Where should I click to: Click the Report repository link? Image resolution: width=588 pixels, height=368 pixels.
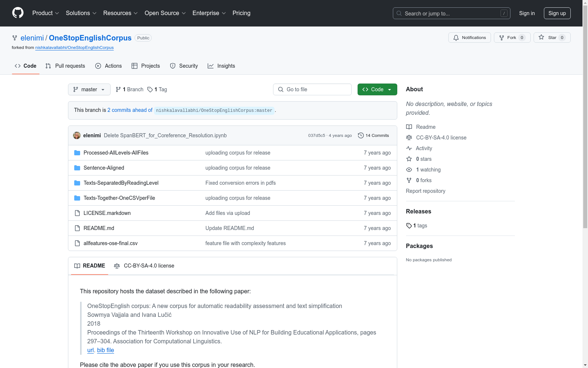[426, 191]
